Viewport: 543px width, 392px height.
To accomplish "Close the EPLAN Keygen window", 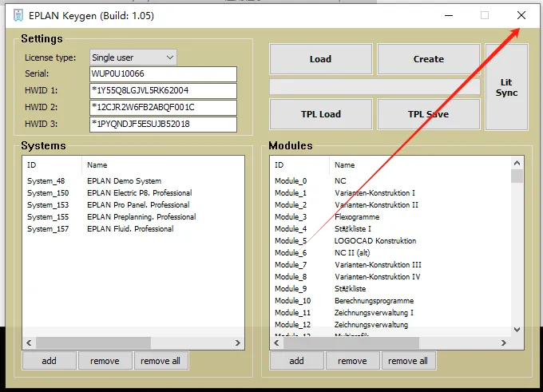I will coord(521,15).
